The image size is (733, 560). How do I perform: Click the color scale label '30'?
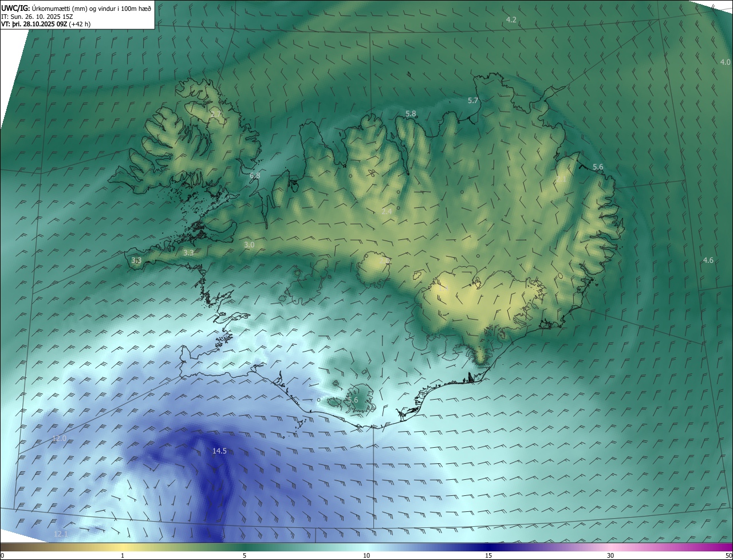point(610,555)
